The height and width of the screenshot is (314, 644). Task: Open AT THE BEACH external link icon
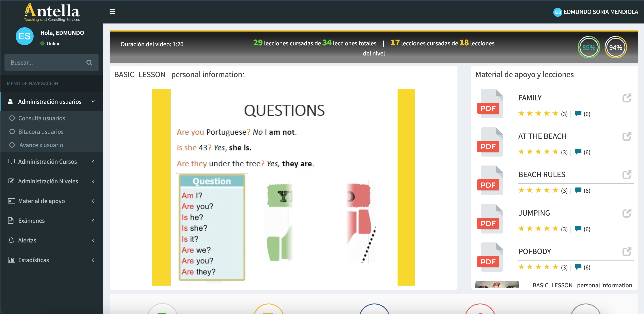click(627, 136)
